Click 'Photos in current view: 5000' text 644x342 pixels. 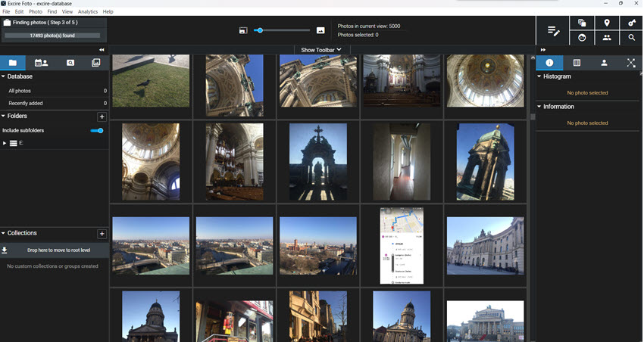(369, 26)
